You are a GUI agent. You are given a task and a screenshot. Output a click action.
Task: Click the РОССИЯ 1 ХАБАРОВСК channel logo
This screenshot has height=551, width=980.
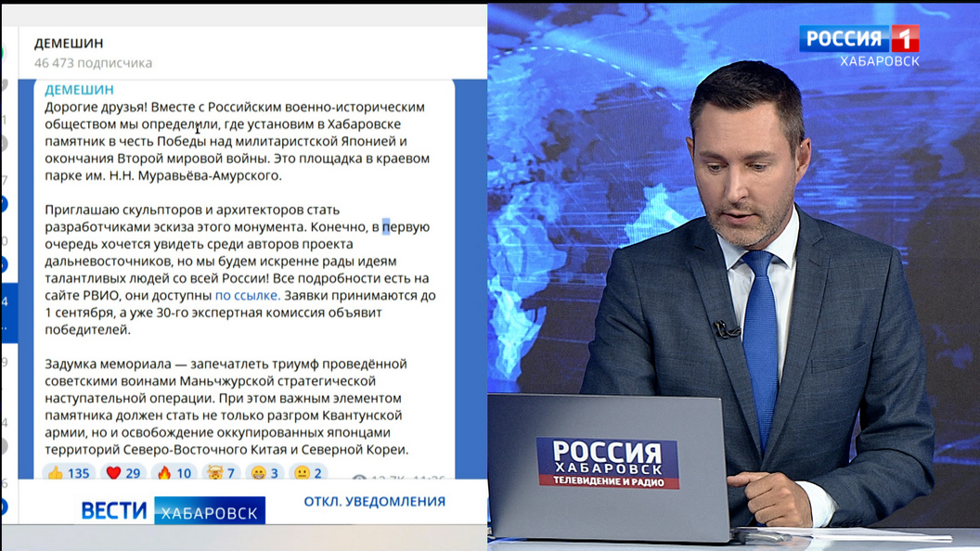[859, 45]
